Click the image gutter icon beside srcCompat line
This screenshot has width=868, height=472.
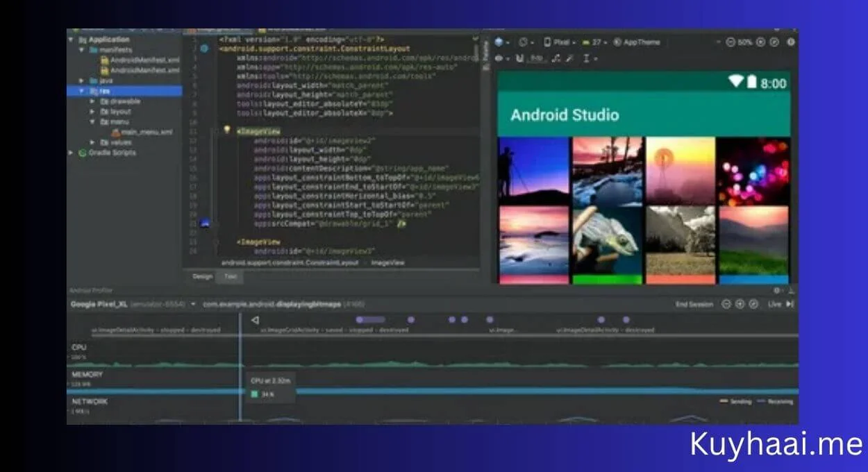click(x=205, y=224)
